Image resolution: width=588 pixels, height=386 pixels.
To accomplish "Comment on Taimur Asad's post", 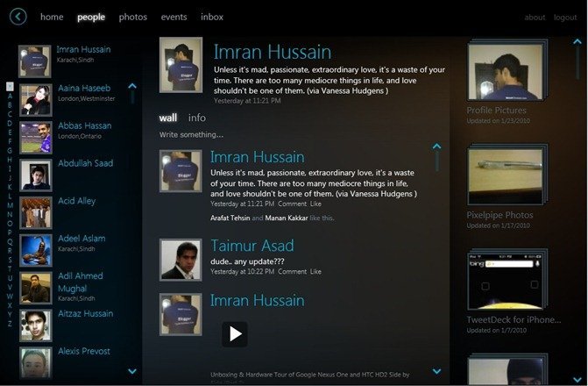I will coord(292,271).
